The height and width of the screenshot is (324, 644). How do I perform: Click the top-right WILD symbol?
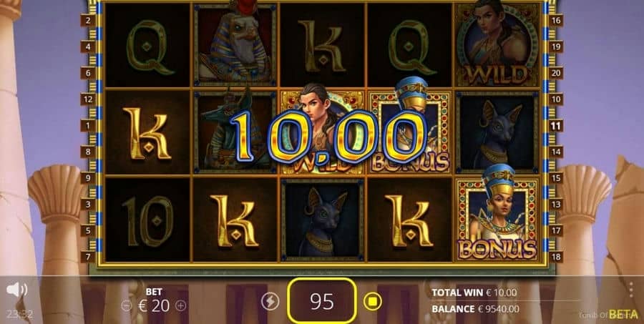[497, 44]
